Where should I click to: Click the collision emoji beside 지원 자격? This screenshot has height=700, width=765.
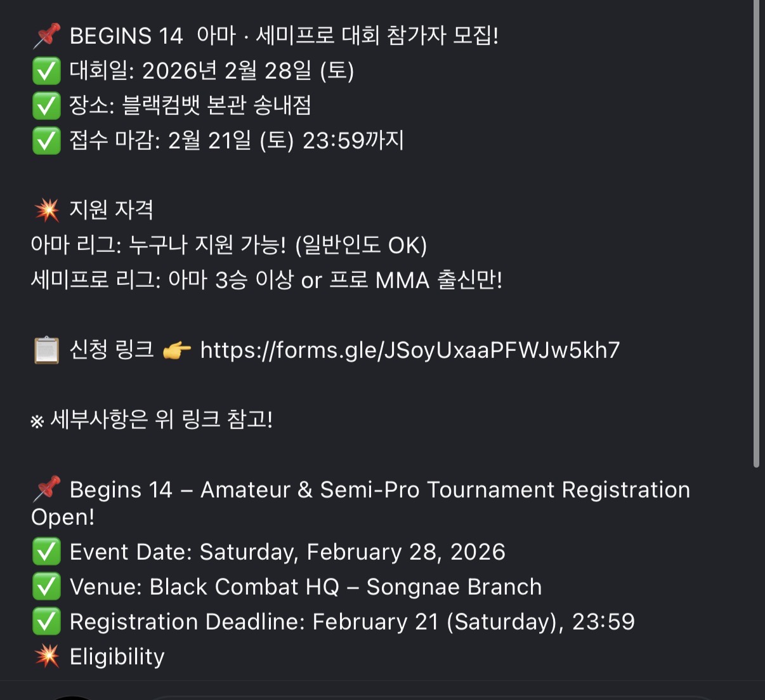pyautogui.click(x=46, y=210)
